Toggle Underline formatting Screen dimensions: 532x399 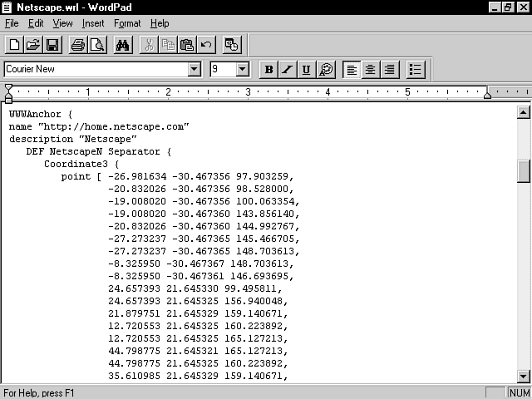[307, 70]
